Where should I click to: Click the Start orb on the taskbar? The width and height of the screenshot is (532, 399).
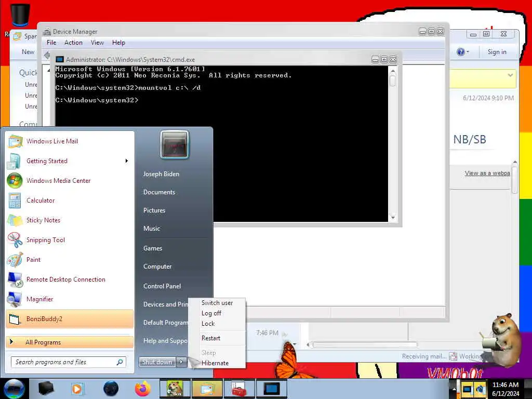[14, 389]
